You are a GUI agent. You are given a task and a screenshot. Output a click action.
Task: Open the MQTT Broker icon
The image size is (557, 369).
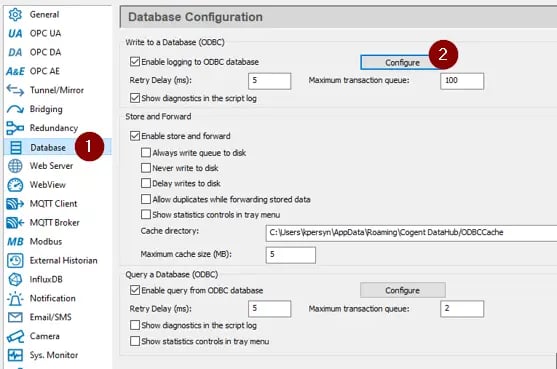coord(15,223)
